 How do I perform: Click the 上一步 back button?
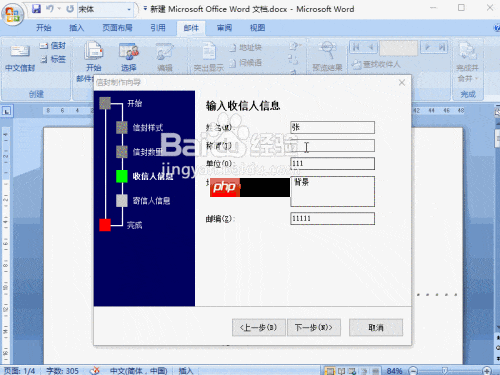[259, 328]
